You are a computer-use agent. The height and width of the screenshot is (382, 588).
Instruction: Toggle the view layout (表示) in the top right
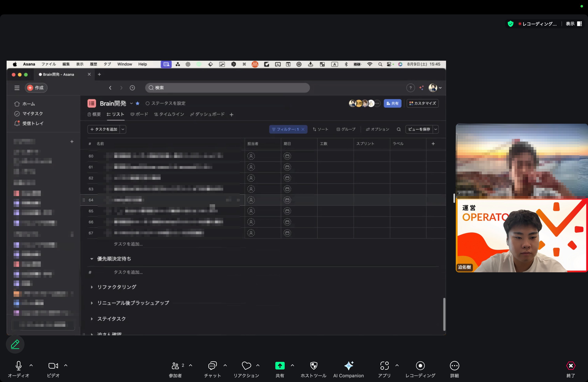pos(573,24)
